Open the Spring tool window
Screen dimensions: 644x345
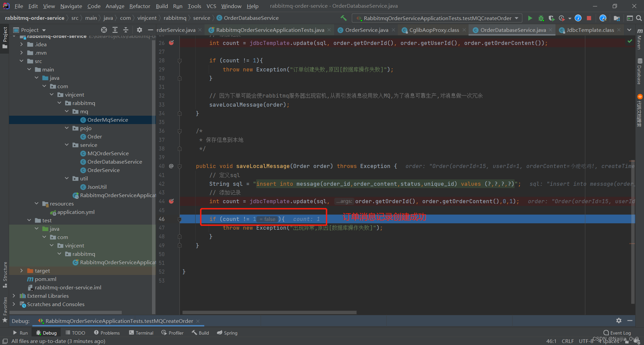tap(227, 333)
